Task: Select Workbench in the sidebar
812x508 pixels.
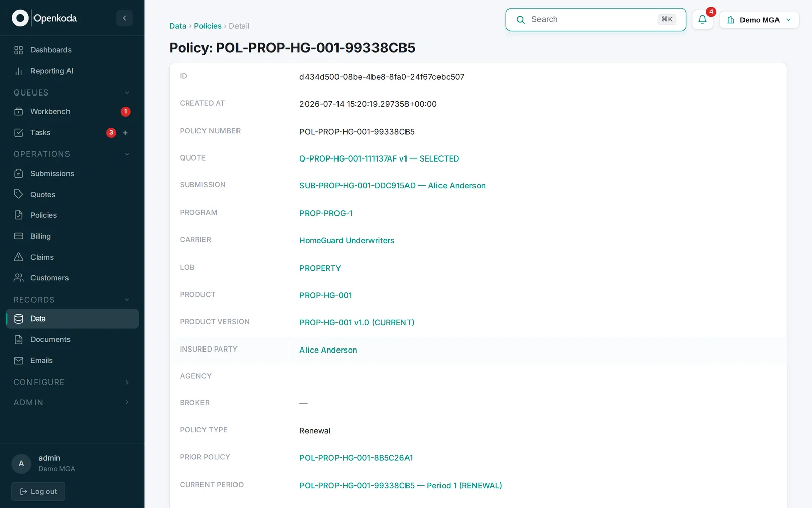Action: coord(72,112)
